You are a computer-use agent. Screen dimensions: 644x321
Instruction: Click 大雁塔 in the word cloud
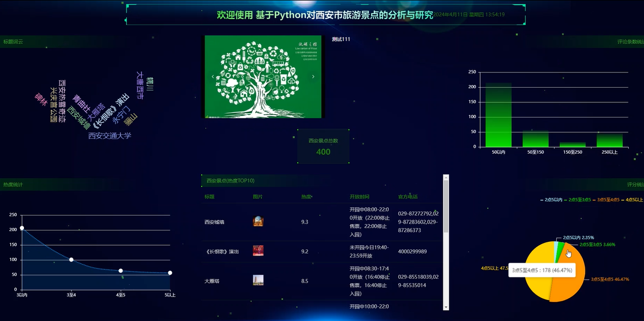point(97,112)
